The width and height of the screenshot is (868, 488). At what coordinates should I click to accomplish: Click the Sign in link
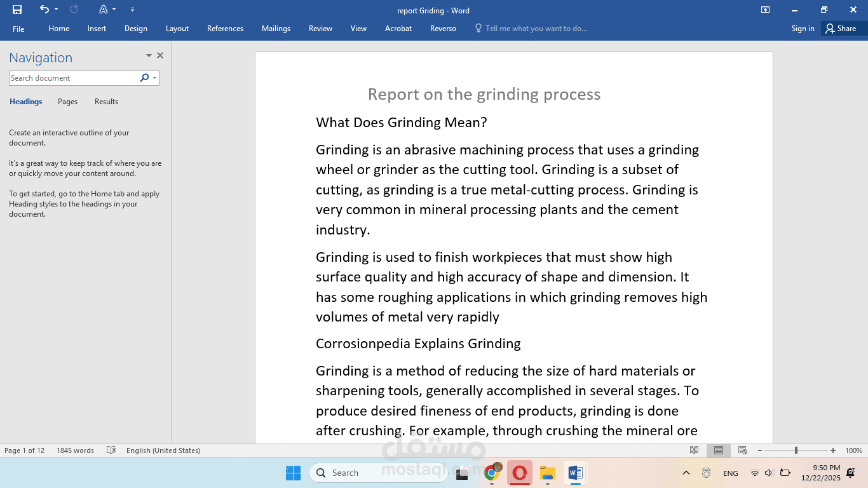pyautogui.click(x=802, y=29)
